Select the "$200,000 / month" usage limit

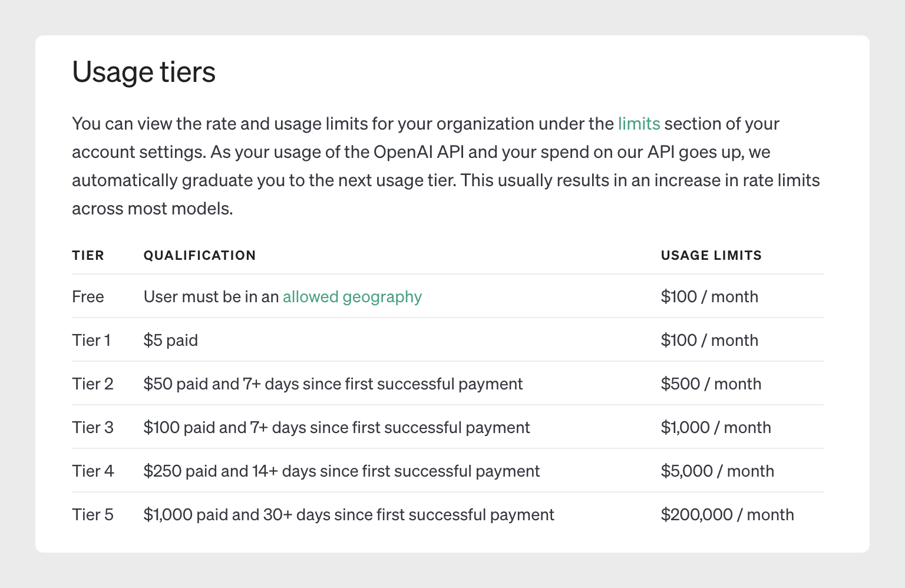tap(728, 514)
